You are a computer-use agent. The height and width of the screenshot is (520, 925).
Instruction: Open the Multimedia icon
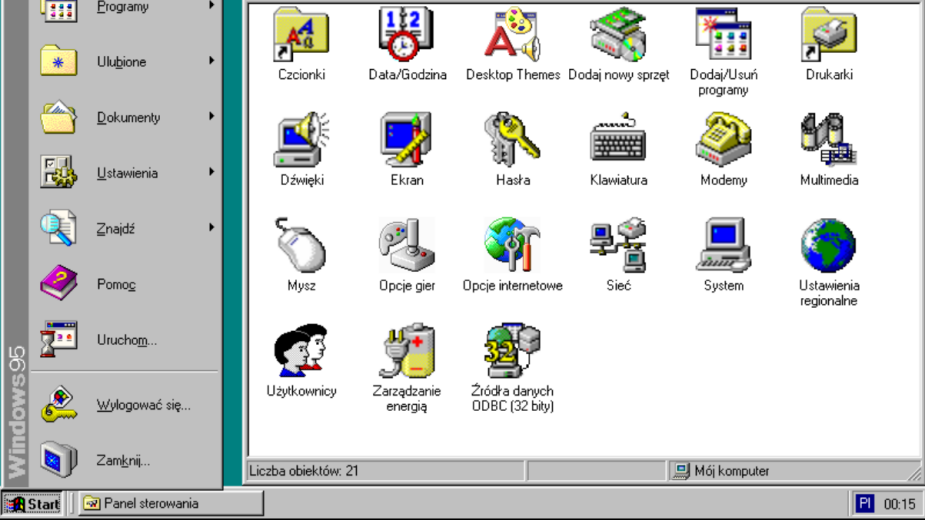click(829, 140)
